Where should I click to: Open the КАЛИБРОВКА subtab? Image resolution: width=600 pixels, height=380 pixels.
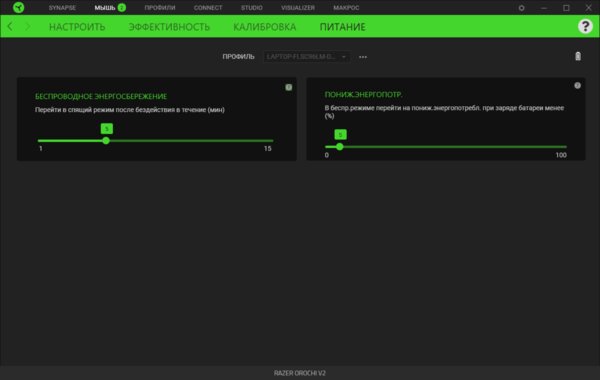point(264,27)
